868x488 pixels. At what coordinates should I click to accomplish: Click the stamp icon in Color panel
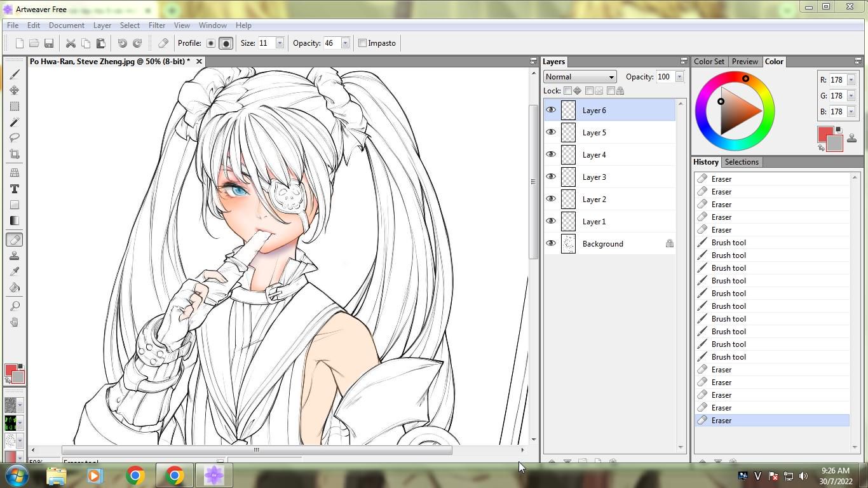tap(852, 138)
